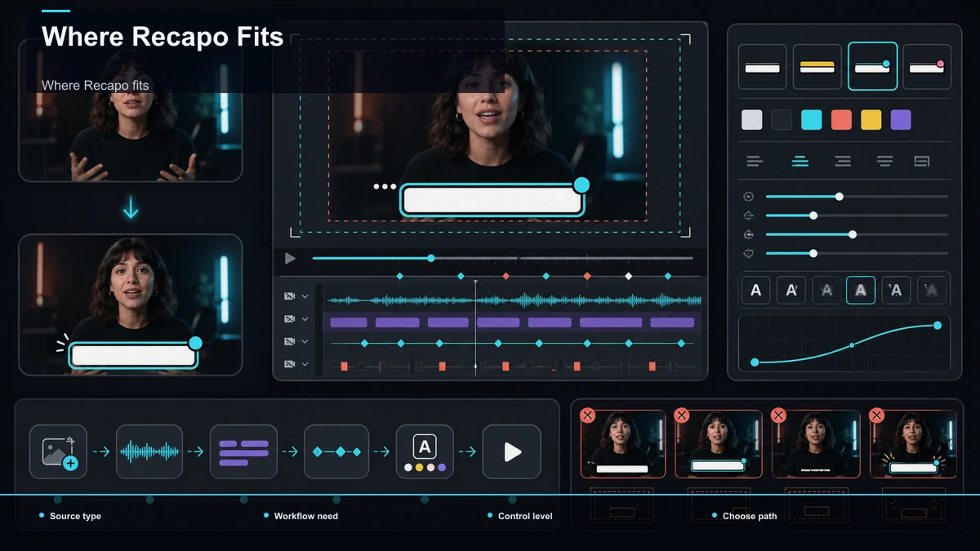Pick the coral red color swatch
Image resolution: width=980 pixels, height=551 pixels.
point(841,120)
